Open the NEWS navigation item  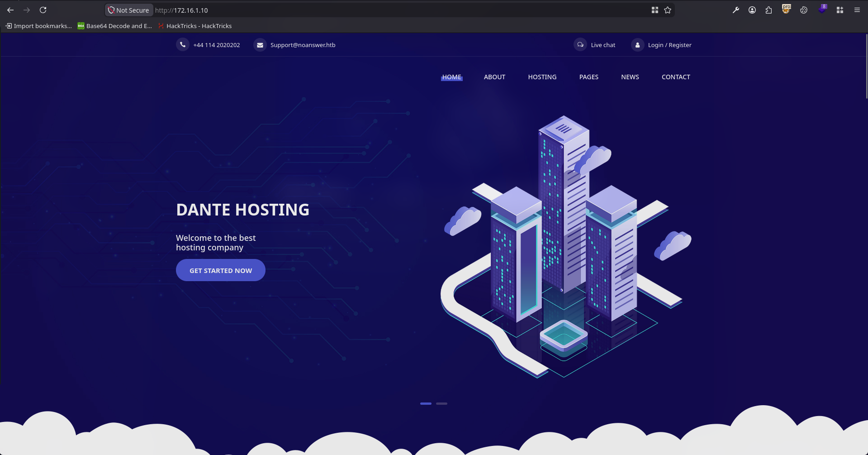[630, 77]
